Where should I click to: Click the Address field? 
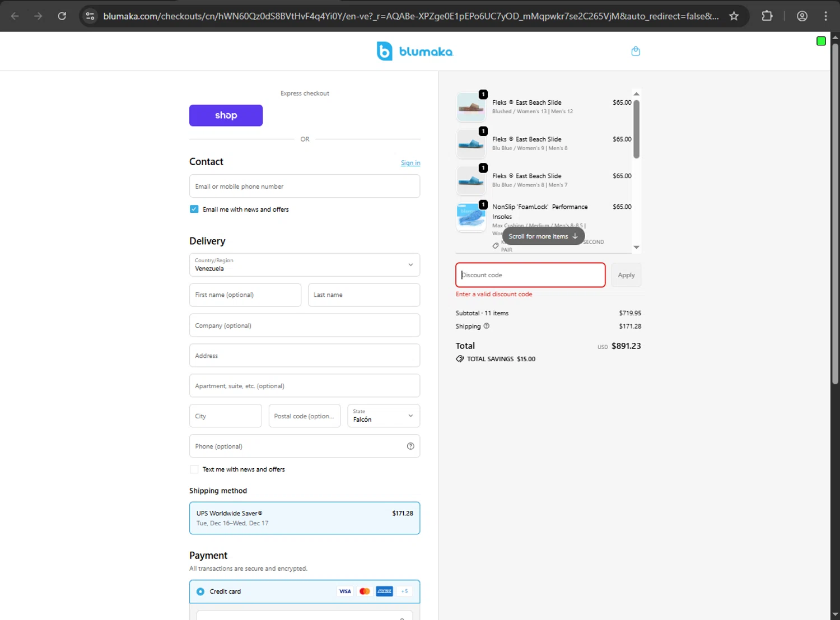pyautogui.click(x=305, y=356)
